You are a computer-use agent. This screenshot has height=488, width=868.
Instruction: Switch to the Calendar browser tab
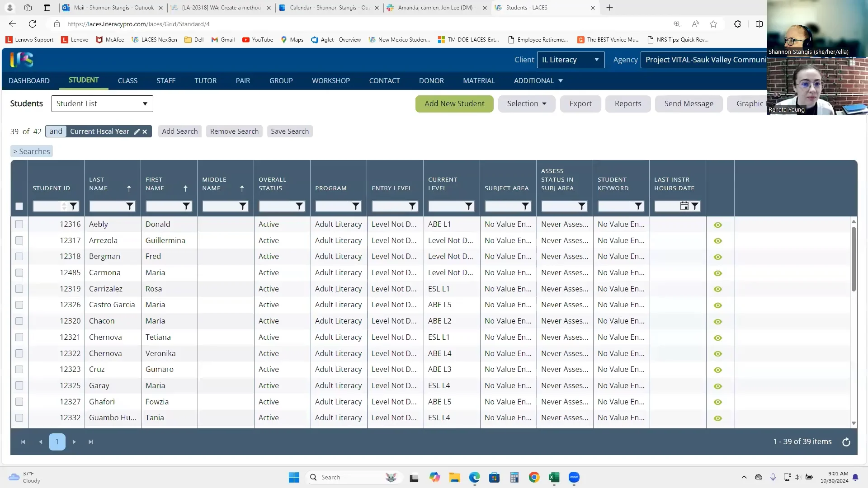(330, 8)
